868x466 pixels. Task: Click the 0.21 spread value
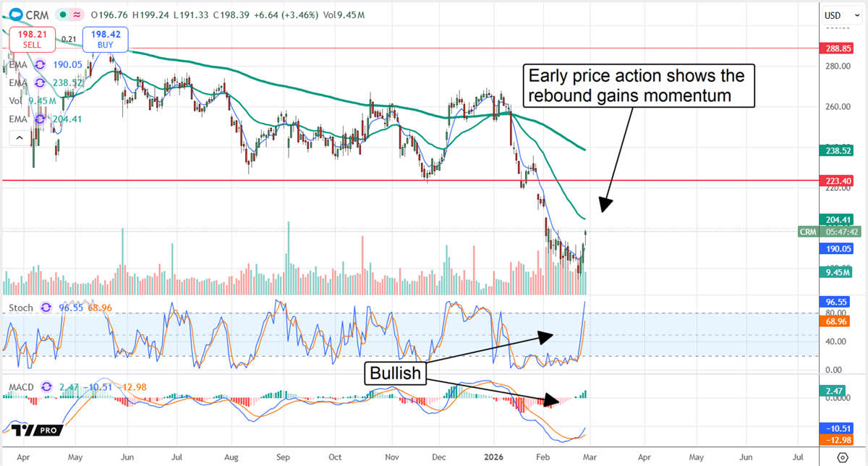[69, 39]
